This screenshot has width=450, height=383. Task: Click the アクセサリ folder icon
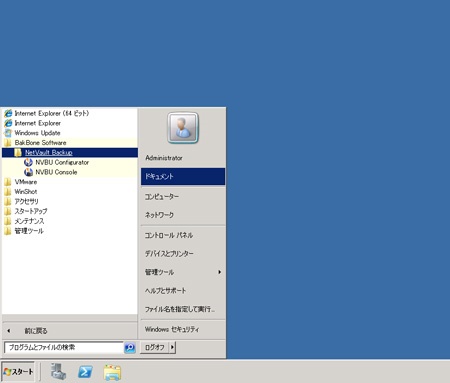coord(7,201)
